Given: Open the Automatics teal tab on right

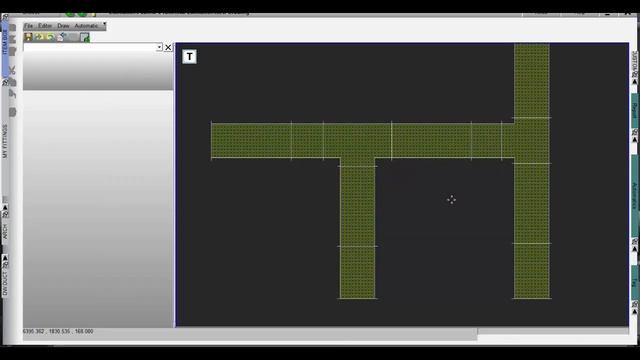Looking at the screenshot, I should 634,195.
